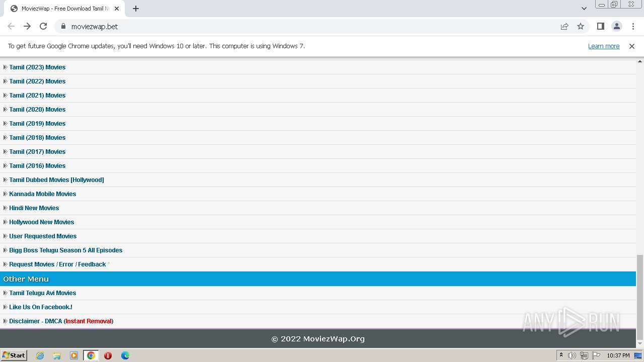
Task: Open Tamil (2020) Movies
Action: point(37,109)
